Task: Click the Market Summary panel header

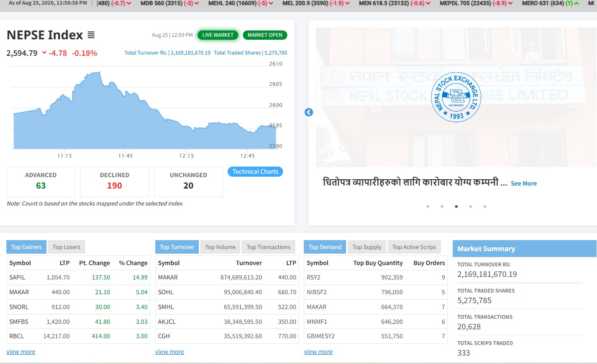Action: [x=525, y=249]
